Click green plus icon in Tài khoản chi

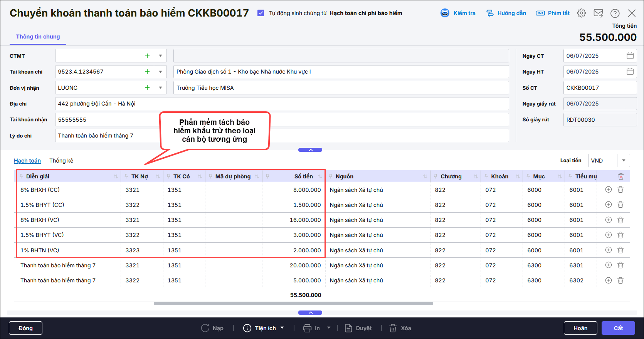(147, 72)
